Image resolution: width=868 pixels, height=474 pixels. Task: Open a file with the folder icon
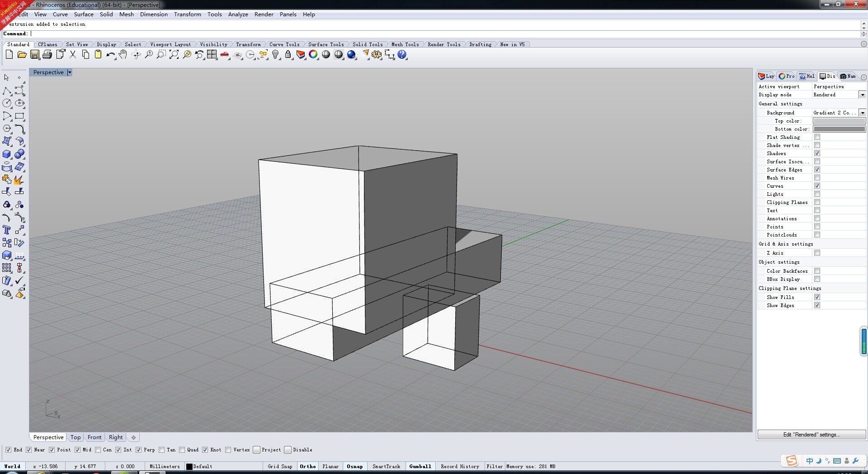pos(22,55)
